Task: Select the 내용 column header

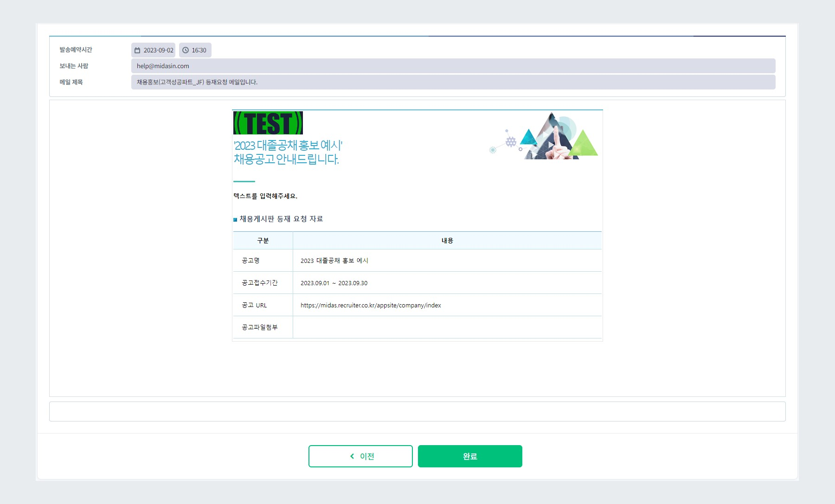Action: pos(447,240)
